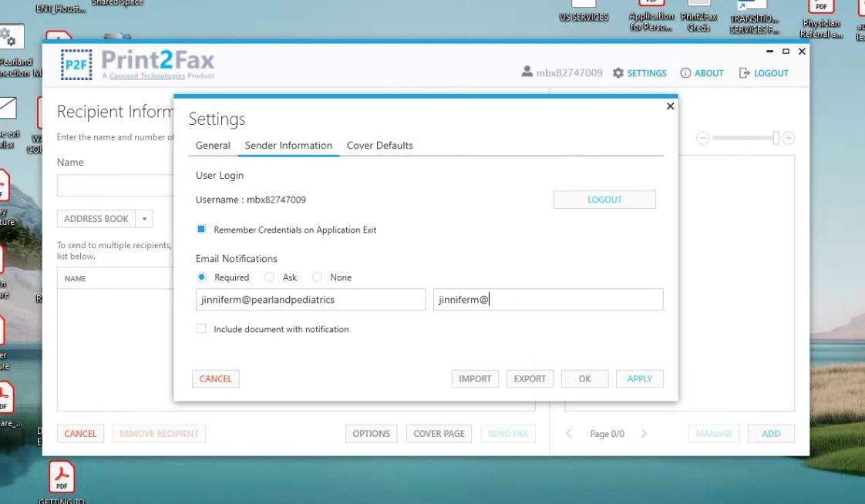The image size is (865, 504).
Task: Expand the Address Book dropdown arrow
Action: (x=144, y=219)
